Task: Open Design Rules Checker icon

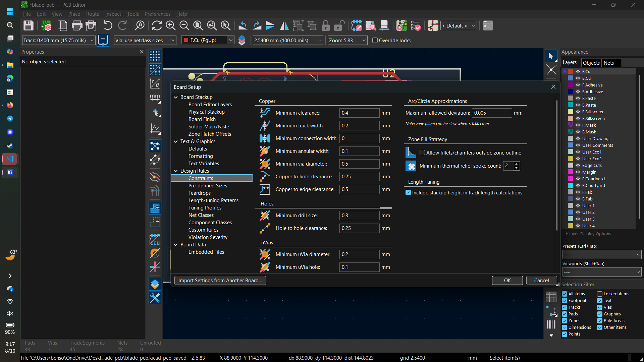Action: pyautogui.click(x=415, y=26)
